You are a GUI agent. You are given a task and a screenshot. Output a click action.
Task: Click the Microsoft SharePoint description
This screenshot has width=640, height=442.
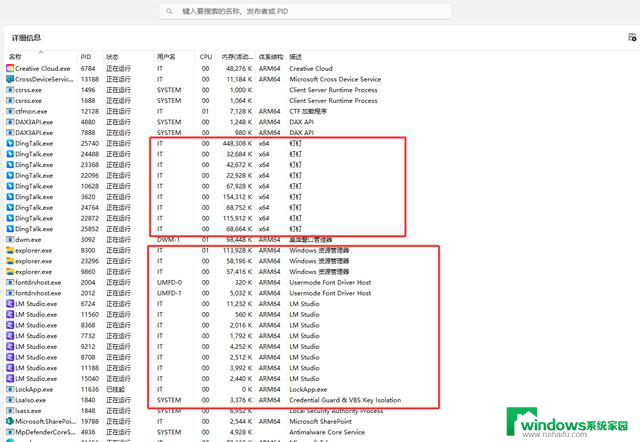[320, 421]
